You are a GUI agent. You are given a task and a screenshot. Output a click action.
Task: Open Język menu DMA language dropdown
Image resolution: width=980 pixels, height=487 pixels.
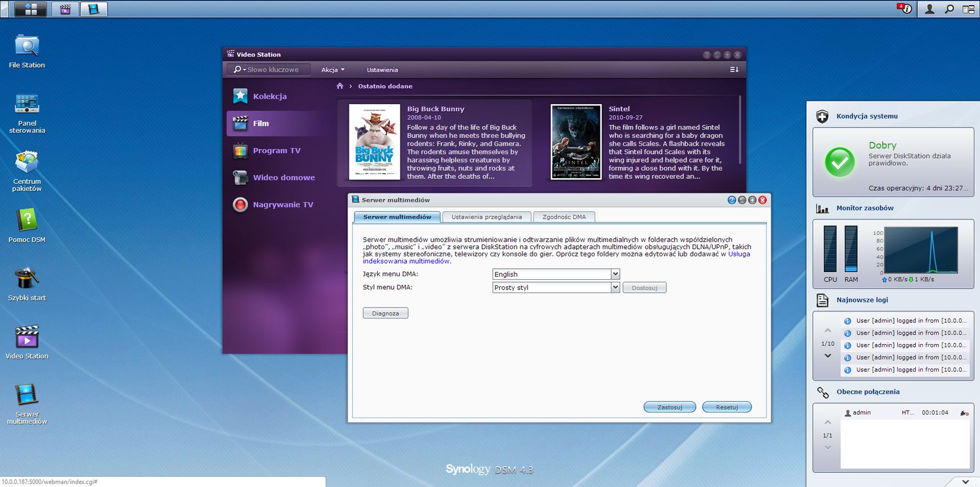(x=556, y=274)
